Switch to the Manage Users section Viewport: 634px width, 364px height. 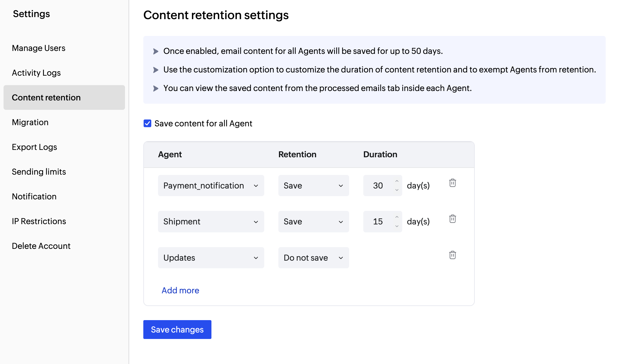click(x=39, y=48)
